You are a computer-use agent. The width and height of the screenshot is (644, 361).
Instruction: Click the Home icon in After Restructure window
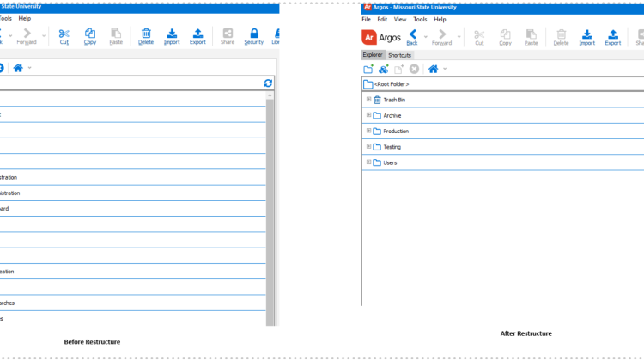pos(434,69)
